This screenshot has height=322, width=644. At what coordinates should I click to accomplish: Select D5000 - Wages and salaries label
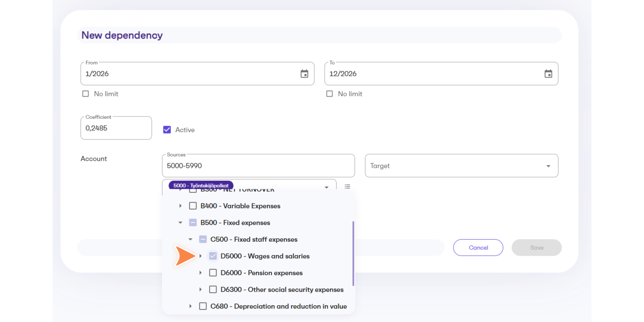(265, 256)
